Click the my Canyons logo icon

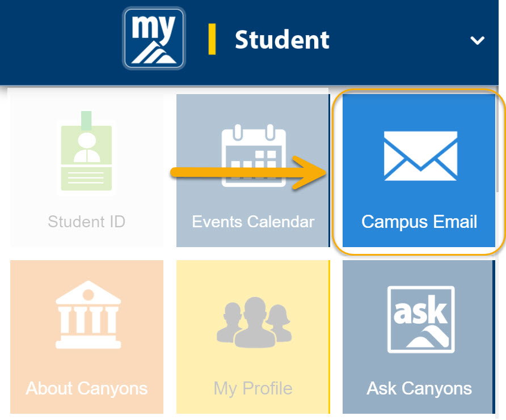pos(154,39)
